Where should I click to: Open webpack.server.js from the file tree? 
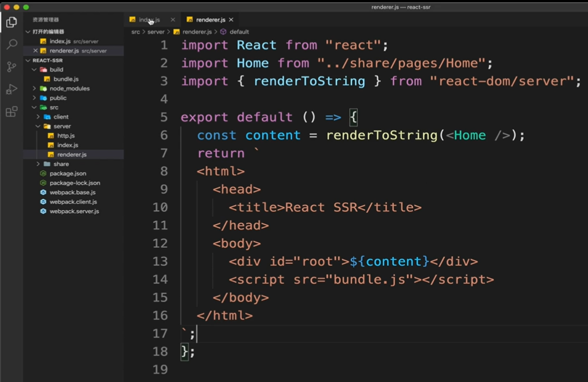pos(74,211)
